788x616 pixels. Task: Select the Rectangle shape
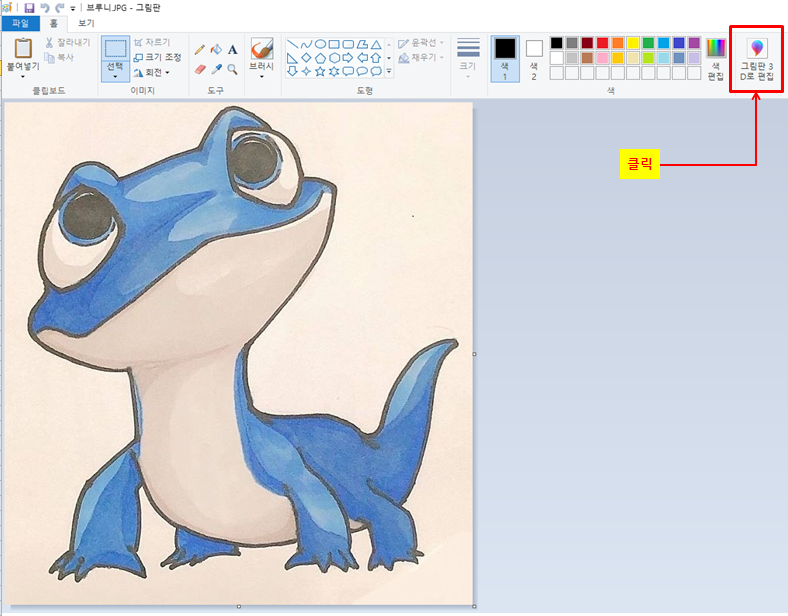[x=334, y=44]
